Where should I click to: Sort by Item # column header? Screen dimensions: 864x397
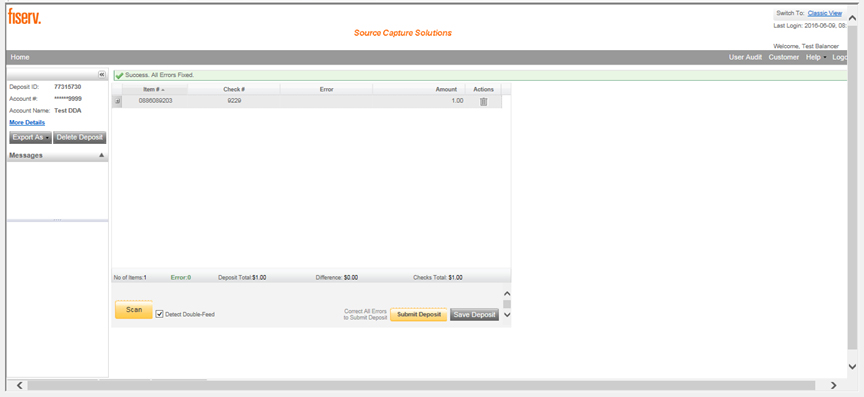click(154, 89)
